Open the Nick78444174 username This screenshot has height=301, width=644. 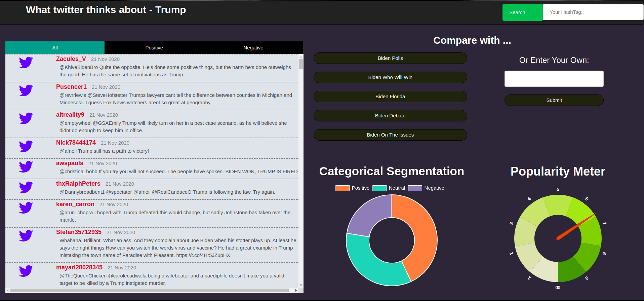click(x=76, y=143)
